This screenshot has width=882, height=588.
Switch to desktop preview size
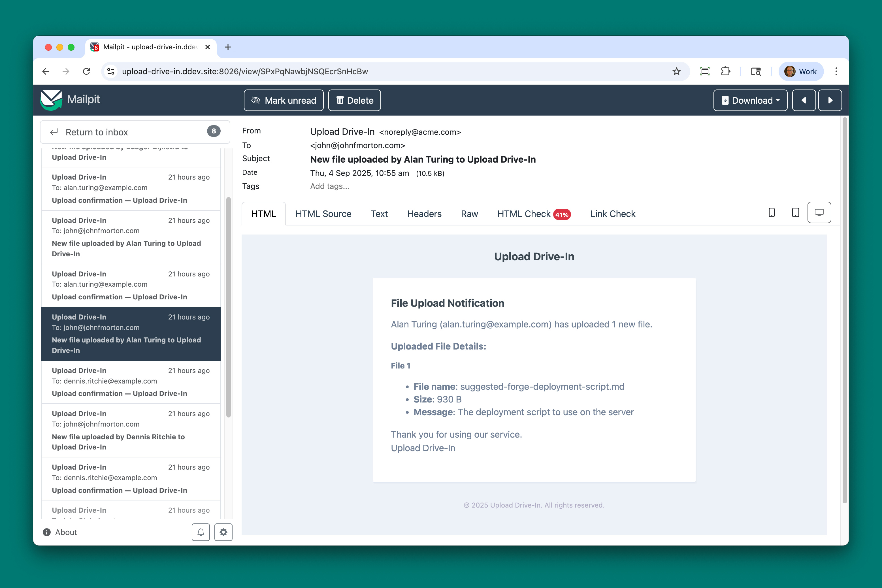pyautogui.click(x=819, y=213)
